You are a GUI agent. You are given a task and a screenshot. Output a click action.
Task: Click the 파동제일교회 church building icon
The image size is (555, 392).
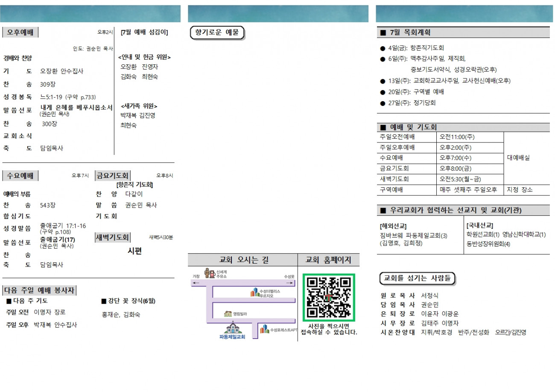coord(233,328)
